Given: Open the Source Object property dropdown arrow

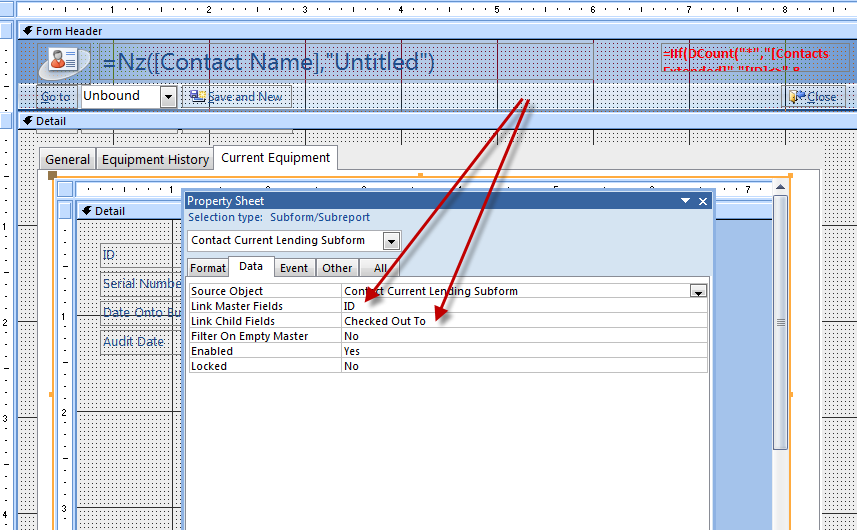Looking at the screenshot, I should (698, 291).
